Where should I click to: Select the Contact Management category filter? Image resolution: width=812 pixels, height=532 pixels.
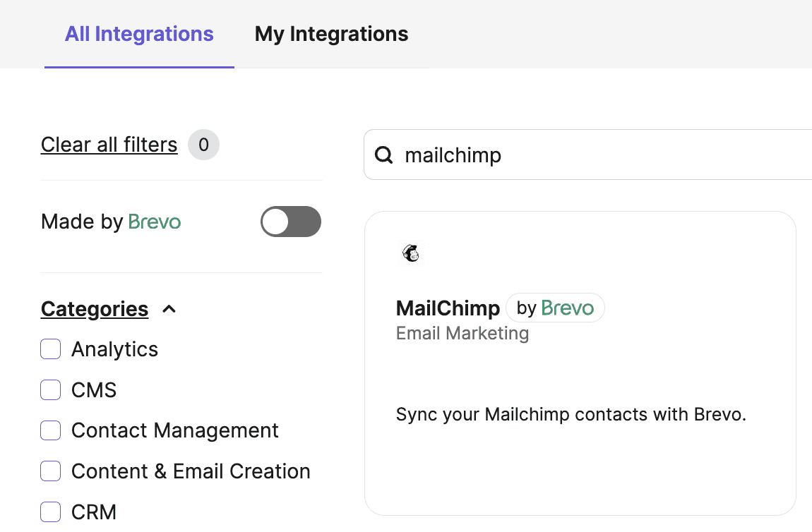coord(50,430)
